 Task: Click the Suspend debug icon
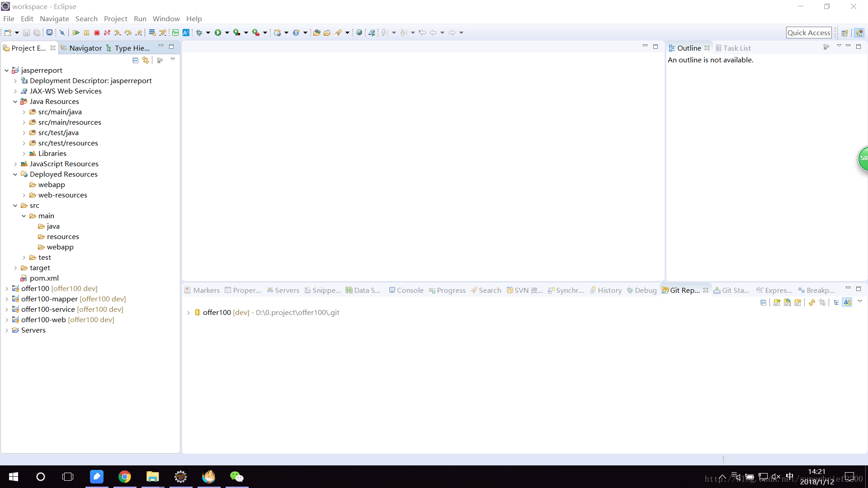[x=86, y=33]
